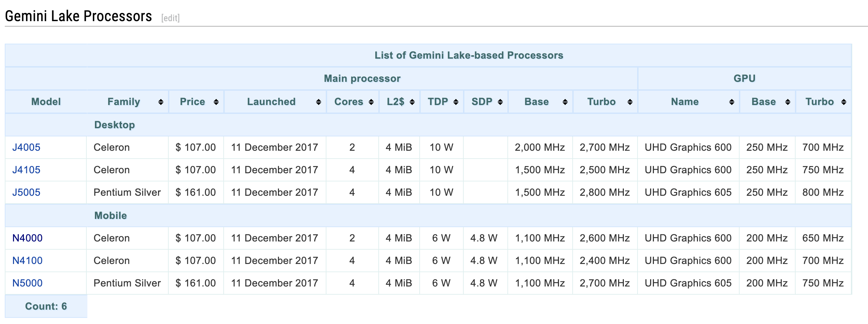Sort by Launched date using its arrows
This screenshot has height=324, width=868.
(318, 102)
